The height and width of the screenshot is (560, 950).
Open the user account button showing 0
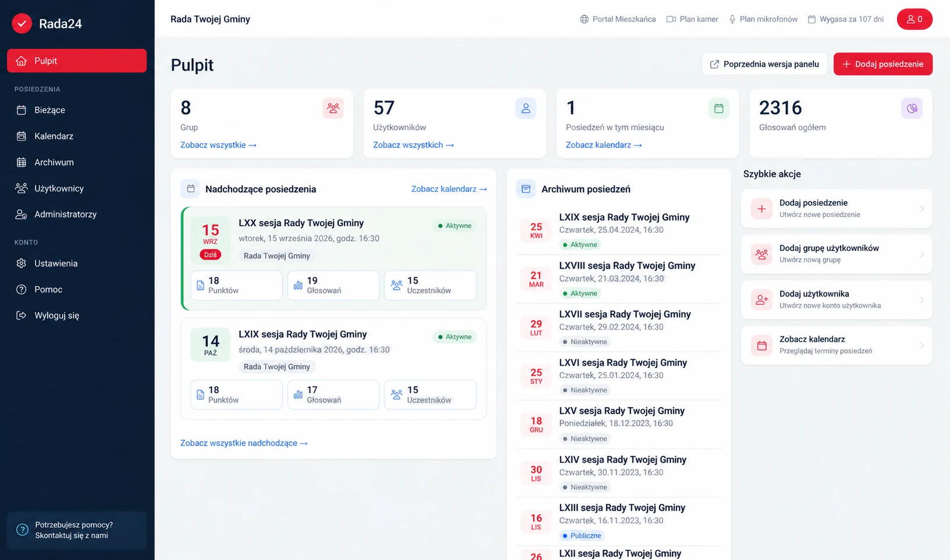click(915, 19)
